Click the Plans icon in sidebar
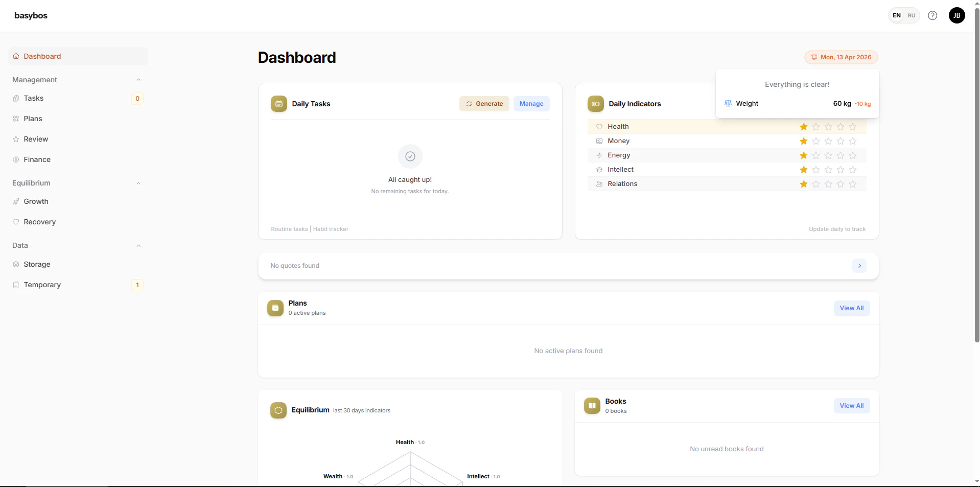The image size is (980, 487). 16,119
